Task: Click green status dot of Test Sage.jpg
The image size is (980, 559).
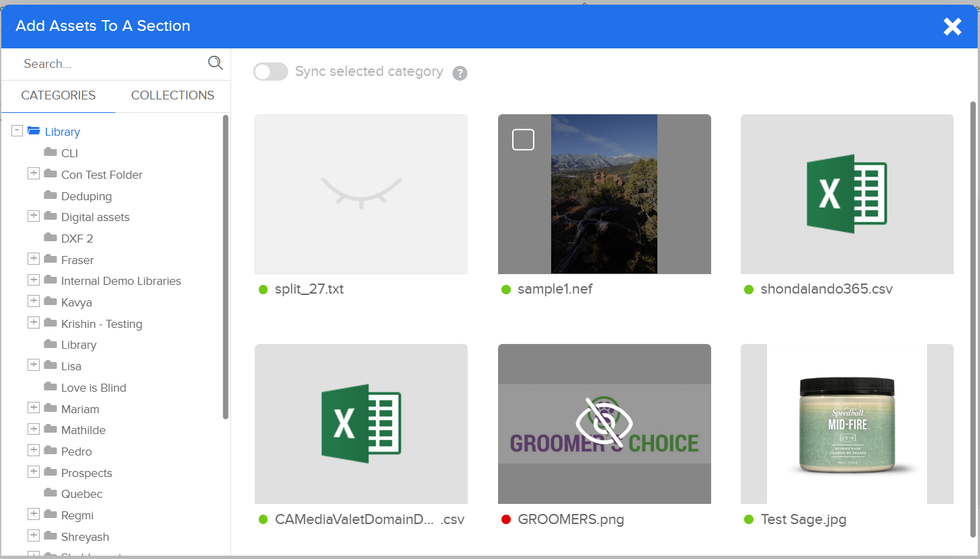Action: (x=749, y=519)
